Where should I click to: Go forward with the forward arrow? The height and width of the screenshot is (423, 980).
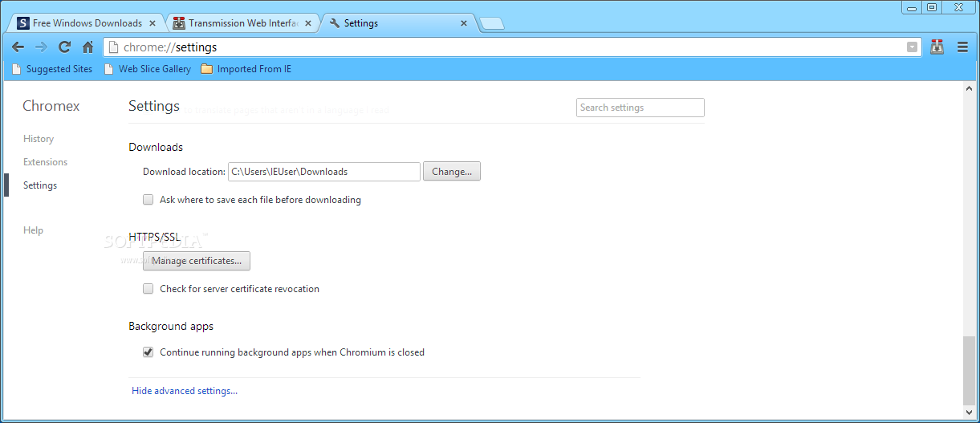[x=41, y=47]
